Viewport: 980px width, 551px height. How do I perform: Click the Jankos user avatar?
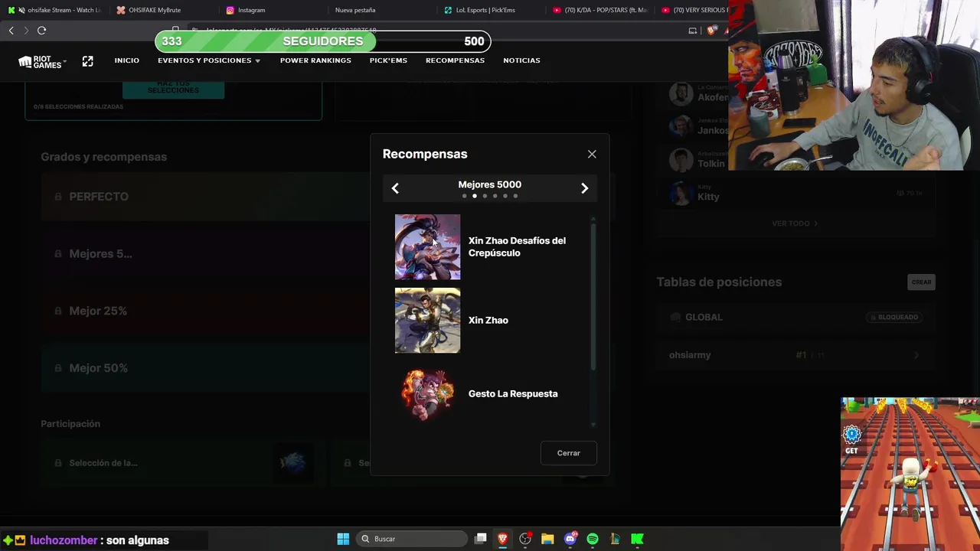(681, 127)
